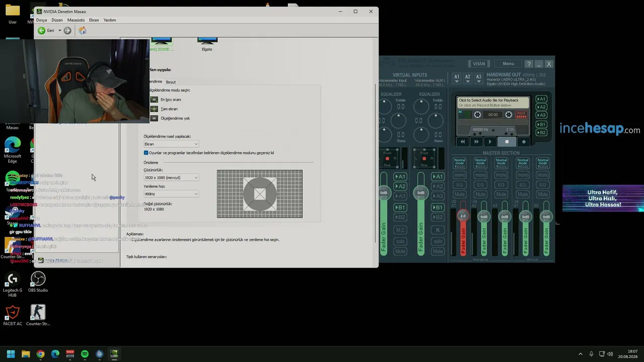Open the OBS Studio desktop shortcut
The width and height of the screenshot is (644, 362).
(x=38, y=282)
